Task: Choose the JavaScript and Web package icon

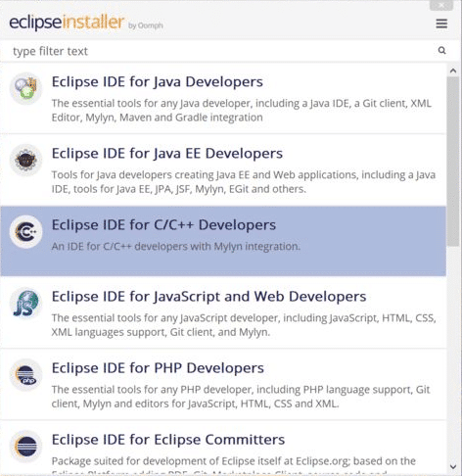Action: [25, 304]
